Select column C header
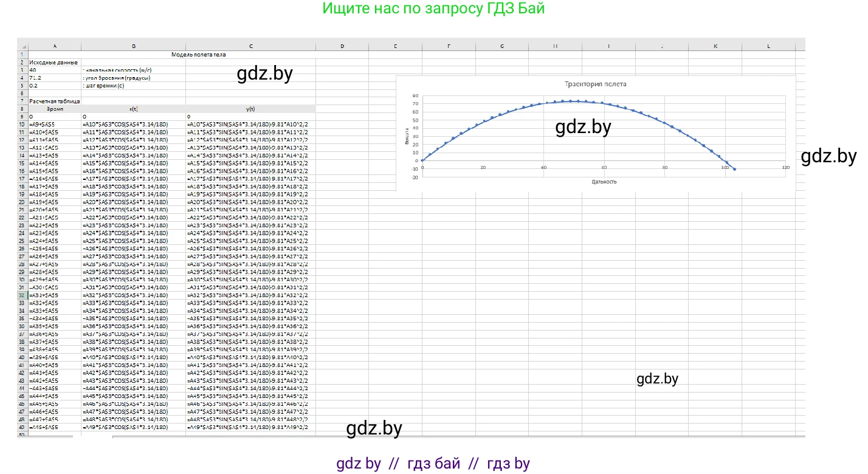Image resolution: width=868 pixels, height=474 pixels. [250, 46]
